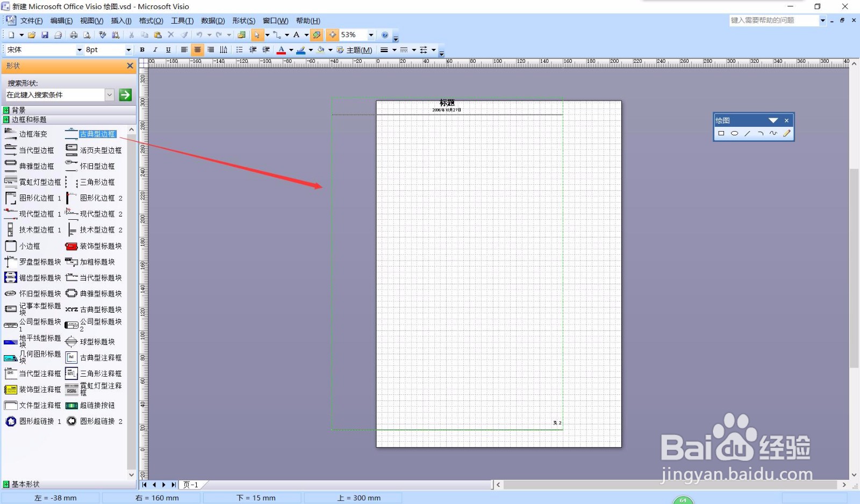Select the 装饰型标题块 shape
860x504 pixels.
click(94, 246)
